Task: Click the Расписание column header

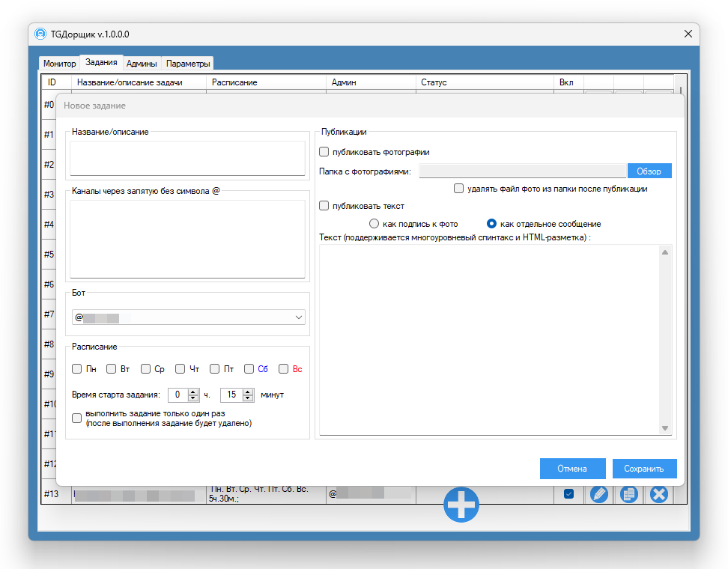Action: point(266,82)
